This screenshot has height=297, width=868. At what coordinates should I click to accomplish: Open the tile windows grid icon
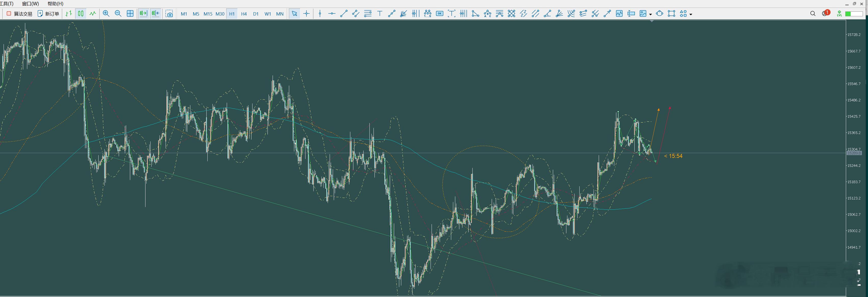(130, 13)
